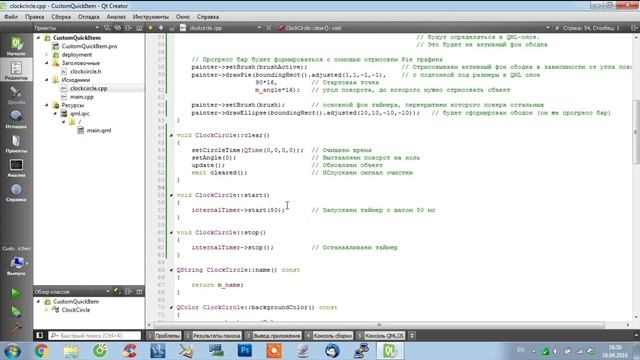
Task: Split the editor view
Action: tap(634, 28)
